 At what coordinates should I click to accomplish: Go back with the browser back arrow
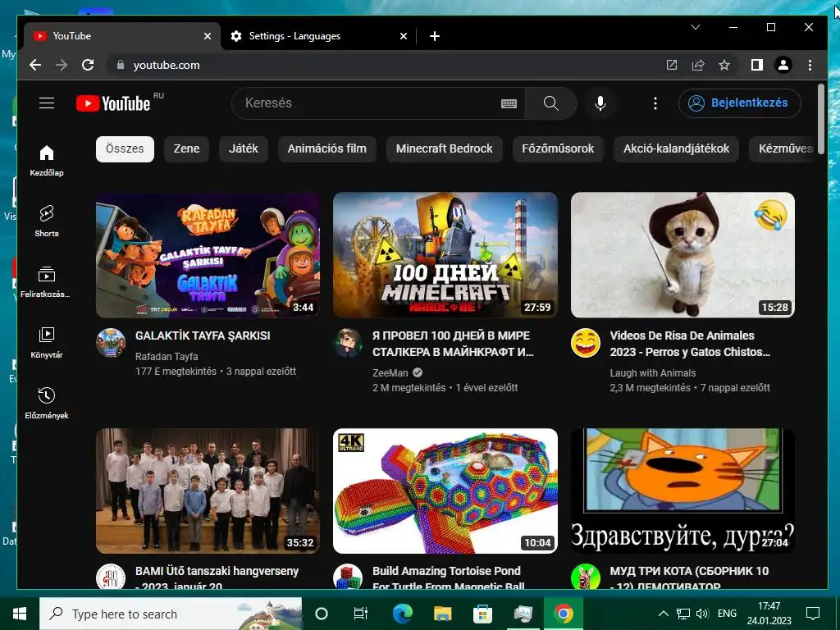tap(35, 65)
